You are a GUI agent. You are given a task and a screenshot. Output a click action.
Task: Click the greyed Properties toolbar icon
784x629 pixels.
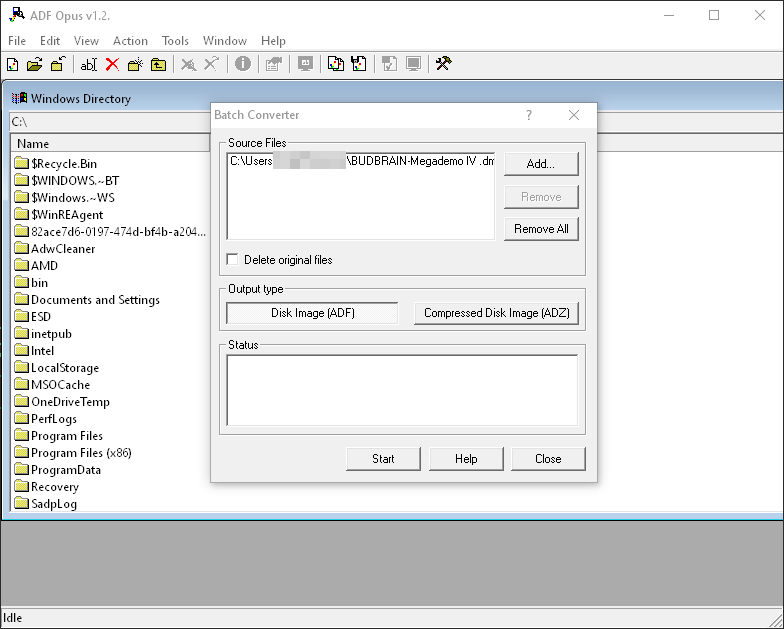[x=274, y=64]
